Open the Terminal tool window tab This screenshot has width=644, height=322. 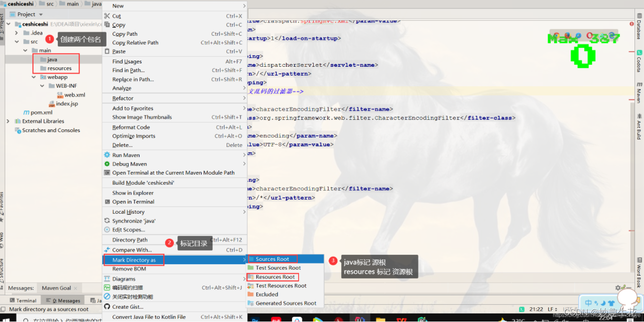tap(23, 301)
